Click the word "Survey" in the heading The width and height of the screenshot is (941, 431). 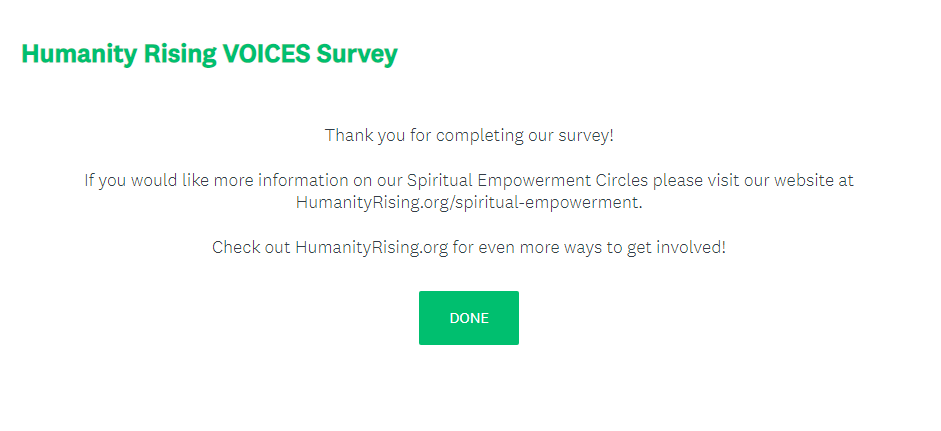357,54
